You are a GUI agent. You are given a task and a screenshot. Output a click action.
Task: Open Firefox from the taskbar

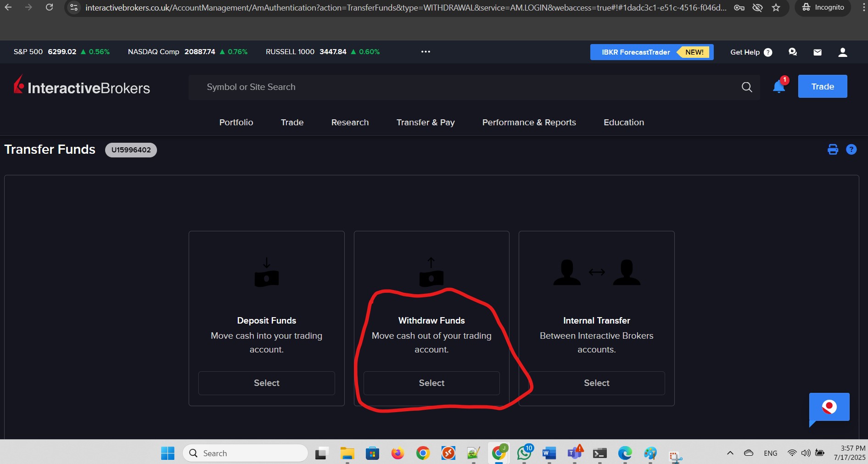click(398, 453)
